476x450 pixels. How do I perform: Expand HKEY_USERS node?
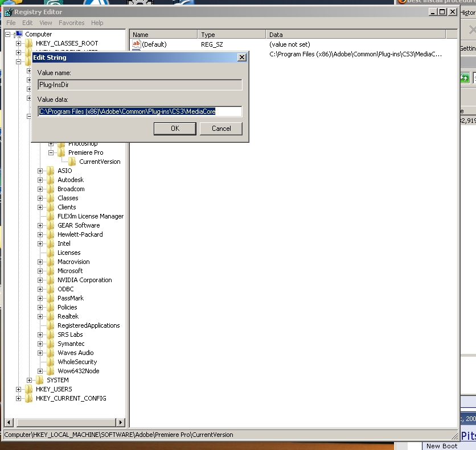pos(19,389)
